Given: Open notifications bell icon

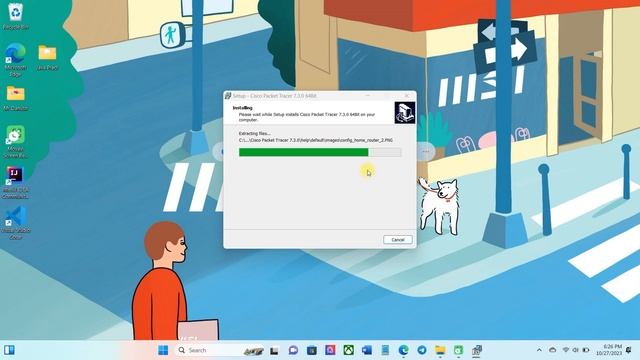Looking at the screenshot, I should [x=629, y=350].
